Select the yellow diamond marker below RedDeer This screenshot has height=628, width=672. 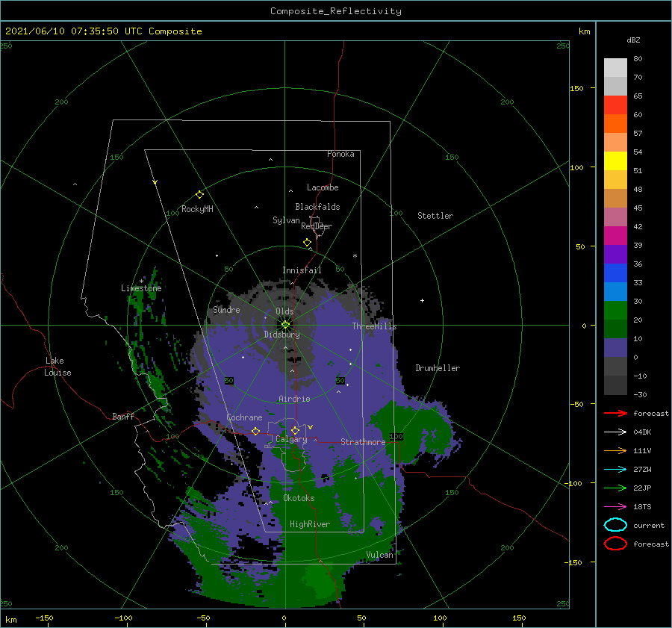point(308,243)
